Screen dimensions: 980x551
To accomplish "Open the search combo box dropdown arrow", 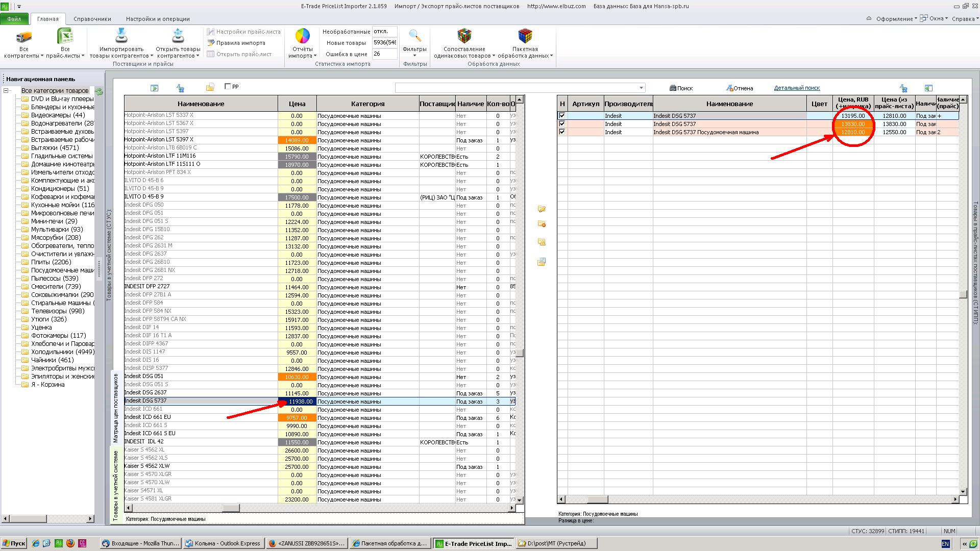I will (x=642, y=88).
